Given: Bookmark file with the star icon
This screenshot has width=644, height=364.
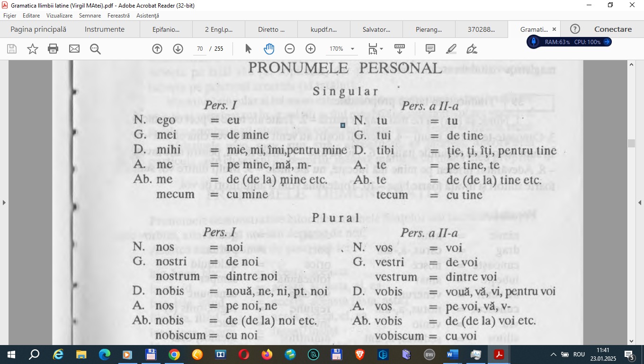Looking at the screenshot, I should [x=33, y=49].
